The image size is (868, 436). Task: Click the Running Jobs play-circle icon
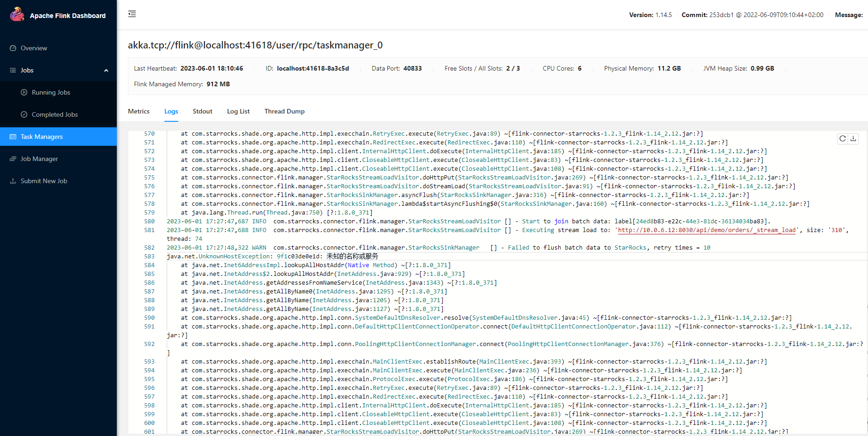coord(24,92)
